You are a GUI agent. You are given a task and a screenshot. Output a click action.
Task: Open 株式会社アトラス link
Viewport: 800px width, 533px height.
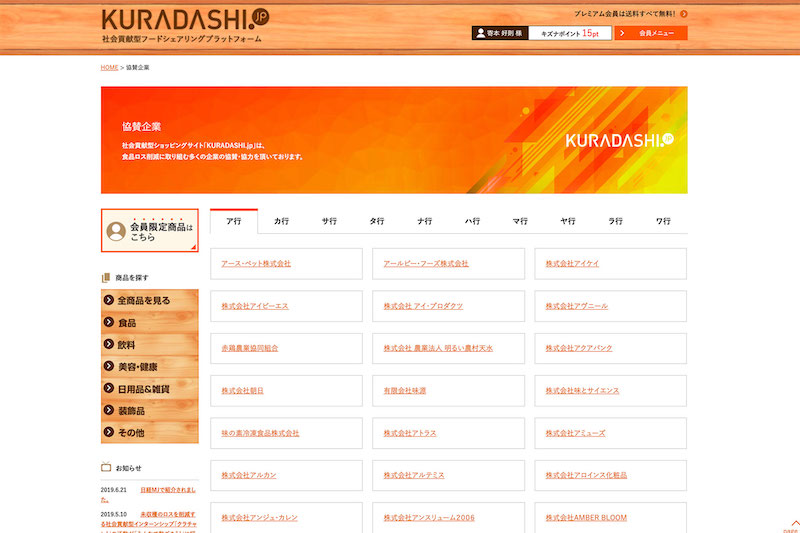(410, 433)
